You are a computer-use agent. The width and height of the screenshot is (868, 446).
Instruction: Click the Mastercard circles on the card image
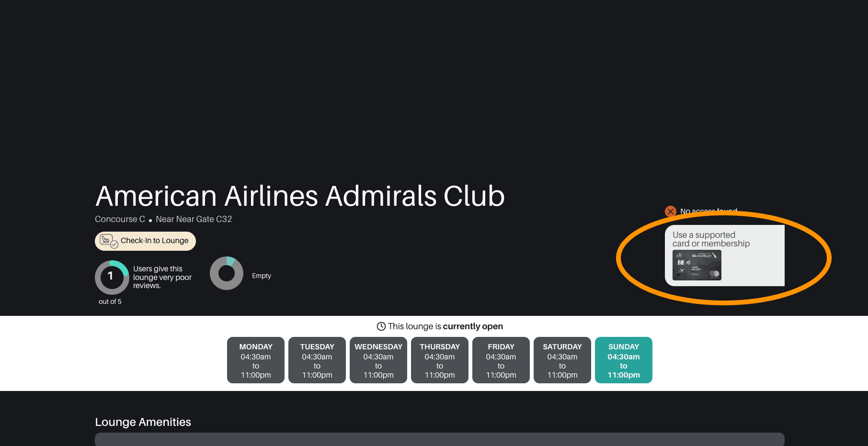pyautogui.click(x=715, y=274)
